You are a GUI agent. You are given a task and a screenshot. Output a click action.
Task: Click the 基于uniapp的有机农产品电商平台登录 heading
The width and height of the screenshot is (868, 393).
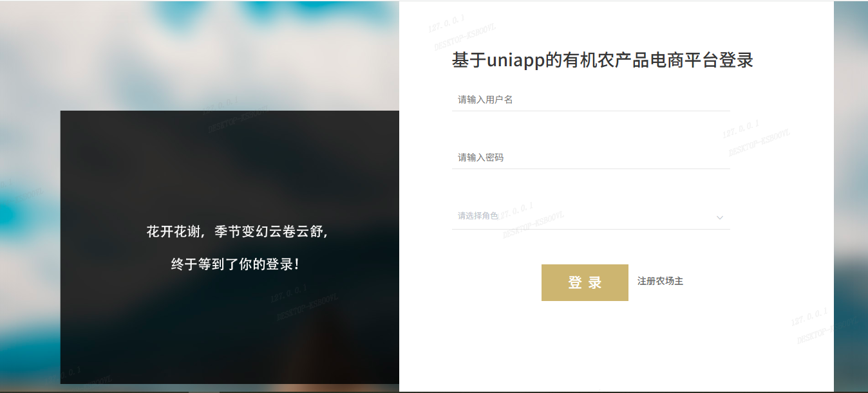click(603, 60)
